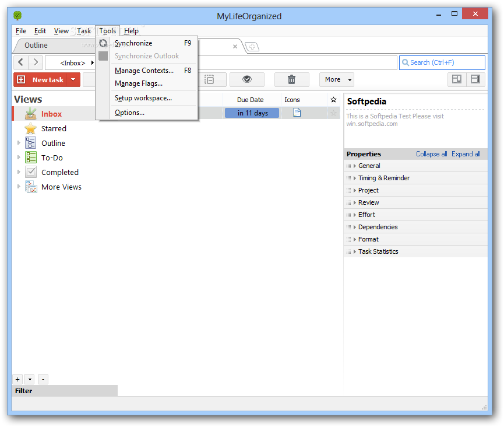Click the Expand all link

pos(466,154)
